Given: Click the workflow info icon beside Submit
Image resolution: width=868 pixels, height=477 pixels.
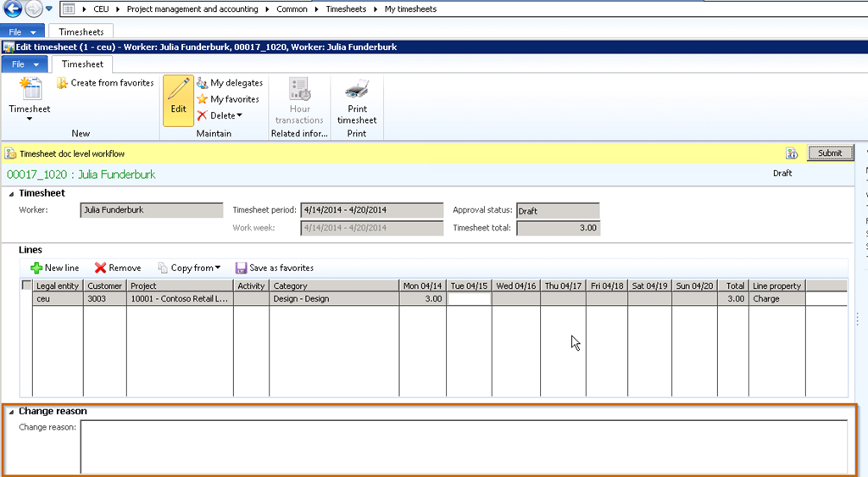Looking at the screenshot, I should point(792,153).
